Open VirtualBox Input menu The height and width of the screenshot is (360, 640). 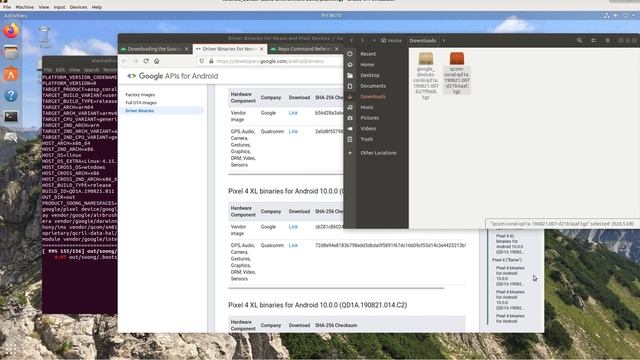coord(59,7)
